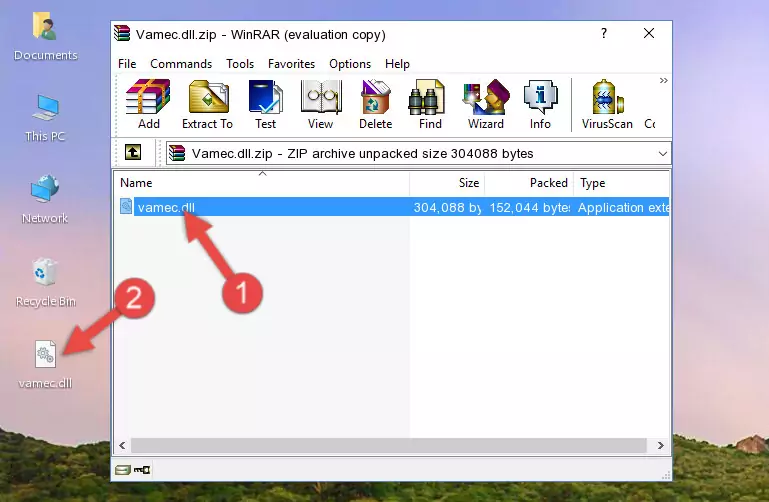Click the archive icon in the address bar

pos(177,153)
